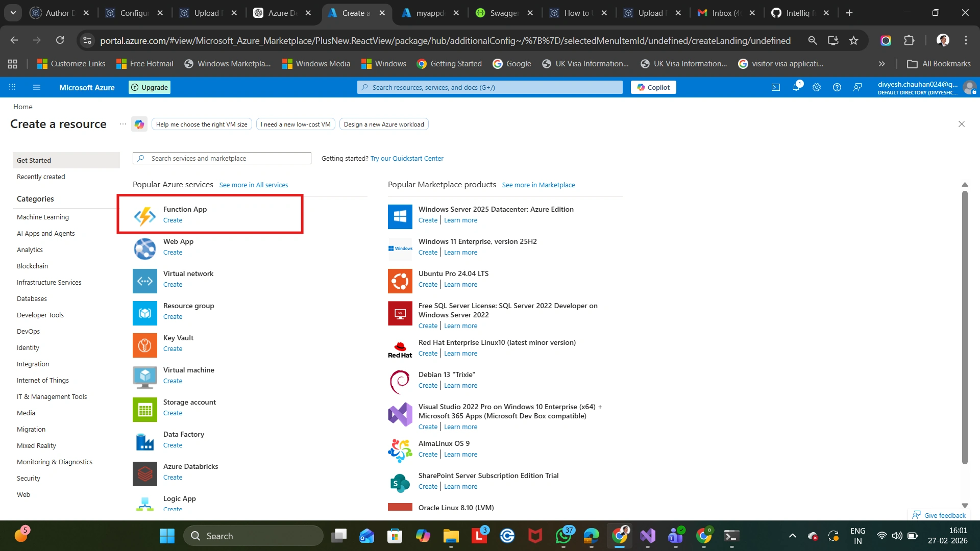The width and height of the screenshot is (980, 551).
Task: Open the Function App service icon
Action: point(145,216)
